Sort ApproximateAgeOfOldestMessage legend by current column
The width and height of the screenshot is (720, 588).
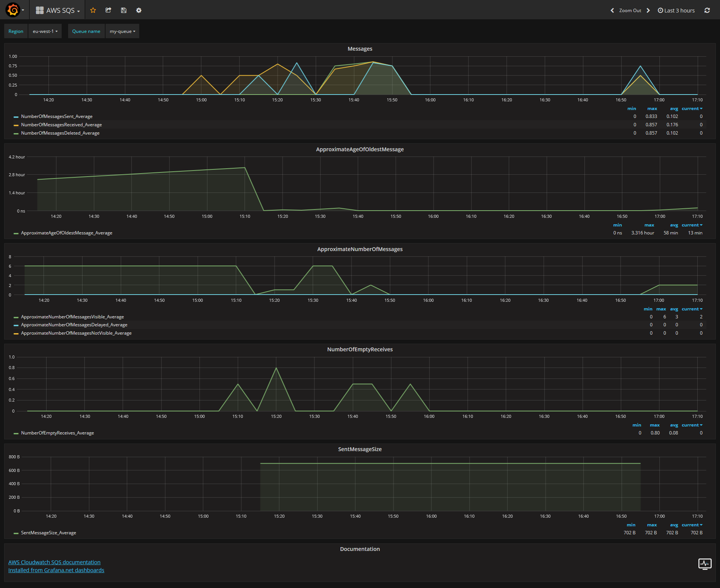[692, 225]
